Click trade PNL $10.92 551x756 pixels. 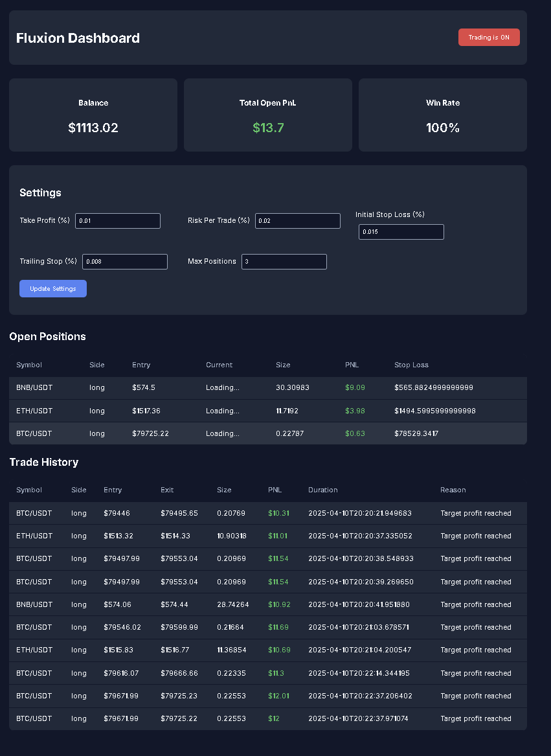[279, 604]
